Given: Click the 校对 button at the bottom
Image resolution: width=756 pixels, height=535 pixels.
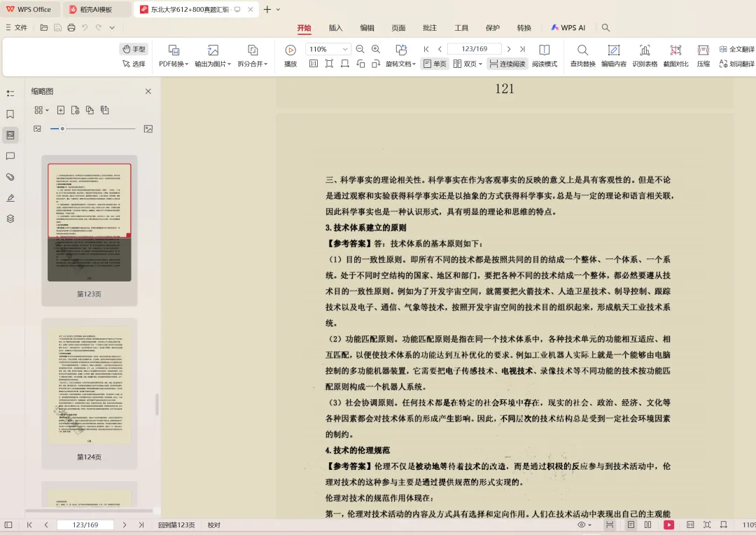Looking at the screenshot, I should pyautogui.click(x=213, y=524).
